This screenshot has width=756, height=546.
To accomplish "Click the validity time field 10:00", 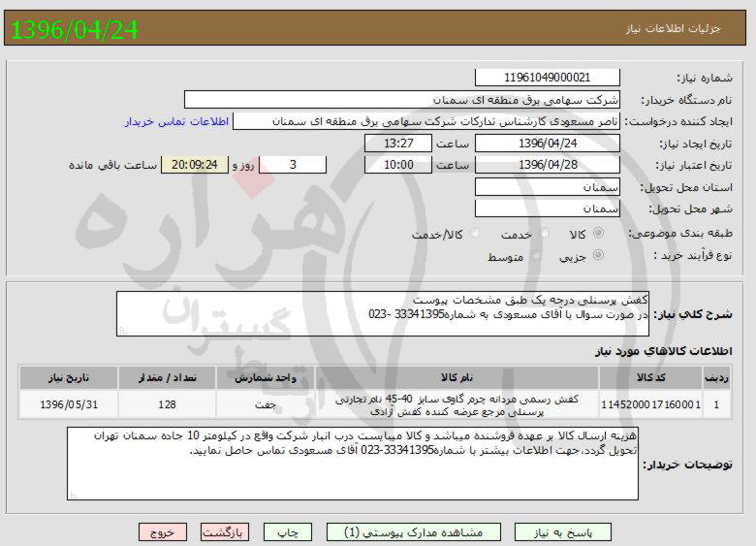I will pyautogui.click(x=398, y=165).
